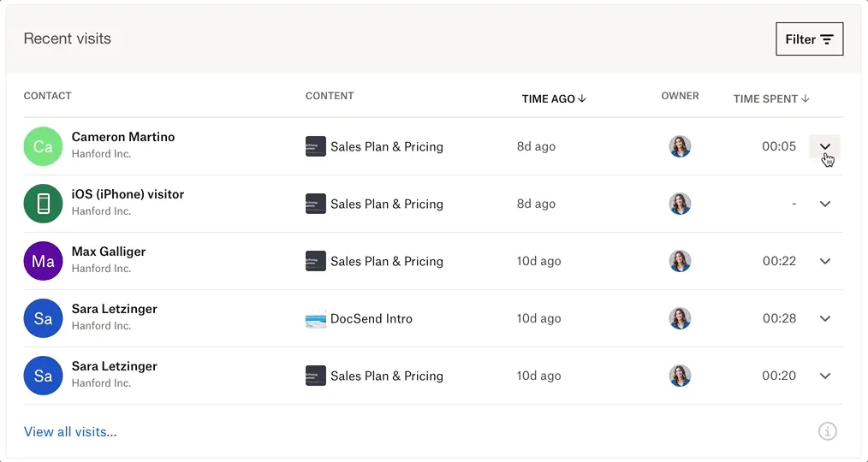Open the DocSend Intro content link
Image resolution: width=868 pixels, height=462 pixels.
coord(371,318)
